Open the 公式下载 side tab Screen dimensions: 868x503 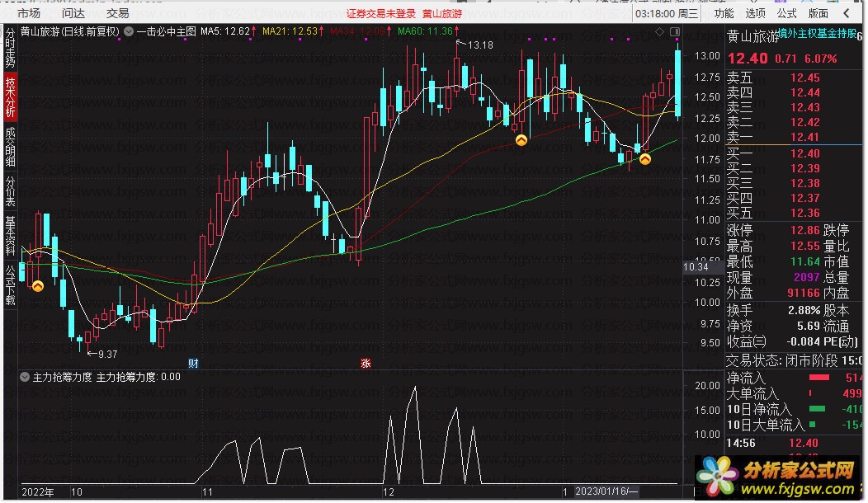[x=11, y=285]
